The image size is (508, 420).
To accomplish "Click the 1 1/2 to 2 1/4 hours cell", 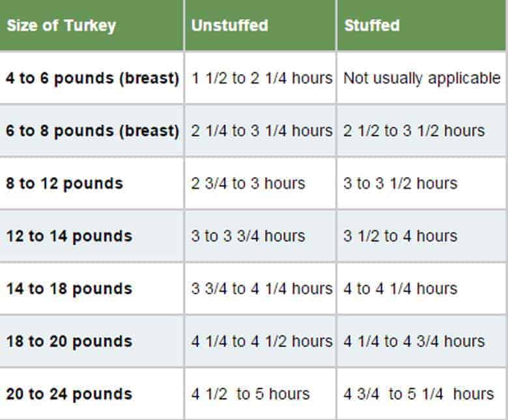I will coord(261,78).
